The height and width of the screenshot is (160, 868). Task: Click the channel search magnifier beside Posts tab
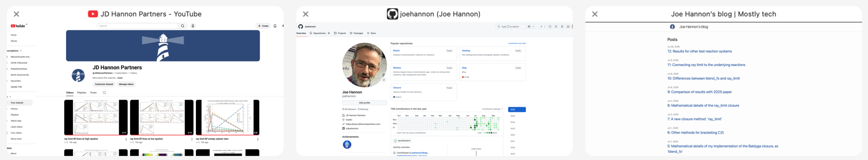[x=104, y=93]
